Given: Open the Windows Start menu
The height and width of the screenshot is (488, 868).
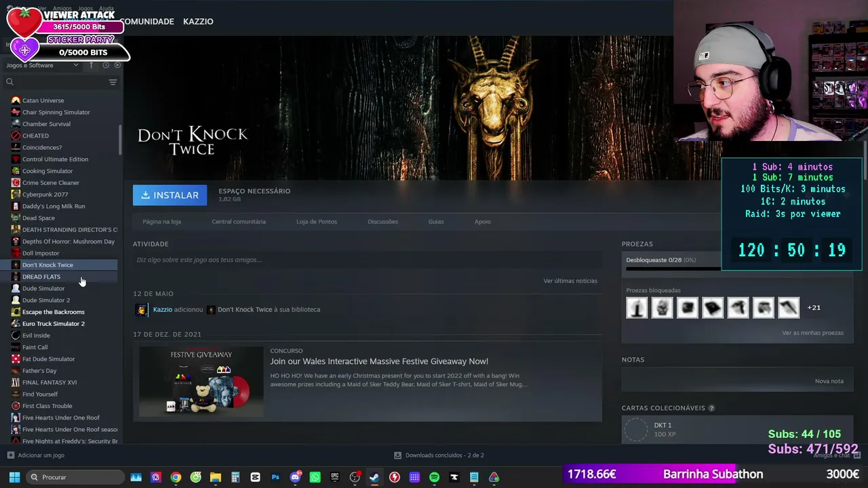Looking at the screenshot, I should [14, 477].
